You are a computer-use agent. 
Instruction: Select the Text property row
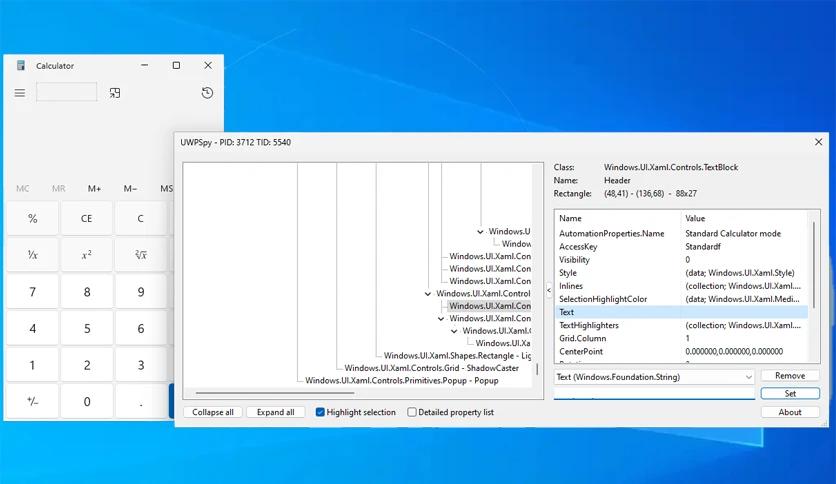point(682,312)
